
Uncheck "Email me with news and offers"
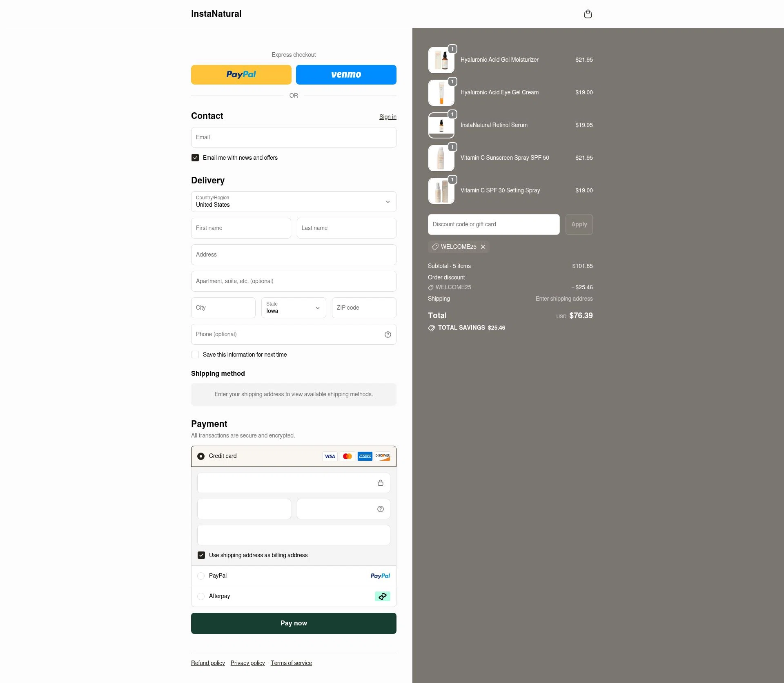[x=195, y=158]
